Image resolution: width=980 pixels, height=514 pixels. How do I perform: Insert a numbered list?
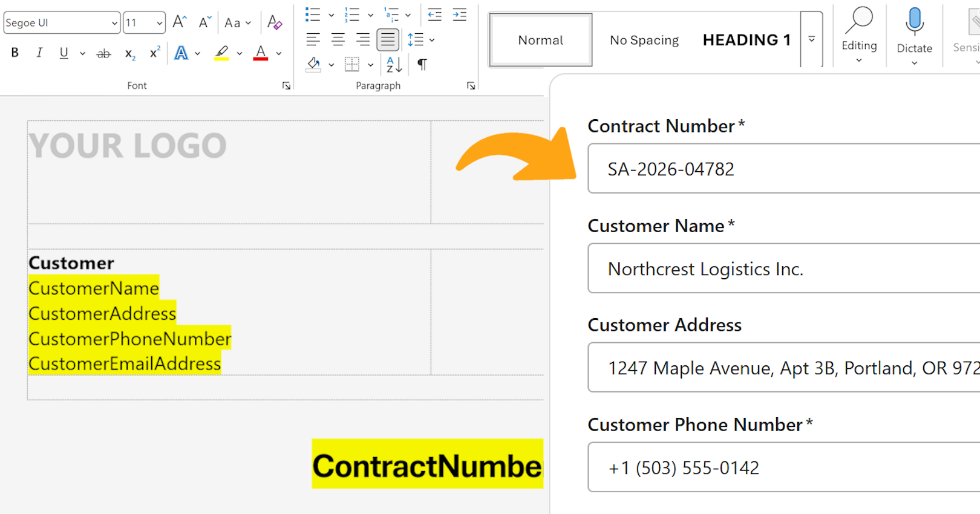coord(352,15)
